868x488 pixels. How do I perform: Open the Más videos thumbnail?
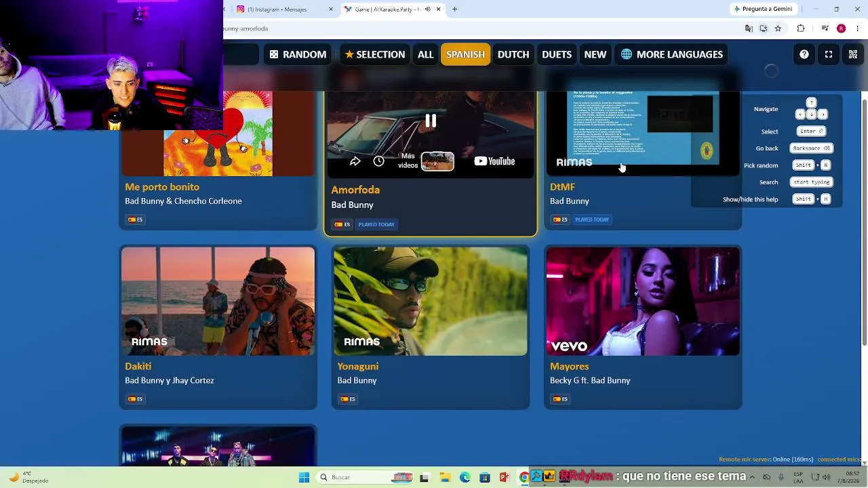[437, 161]
